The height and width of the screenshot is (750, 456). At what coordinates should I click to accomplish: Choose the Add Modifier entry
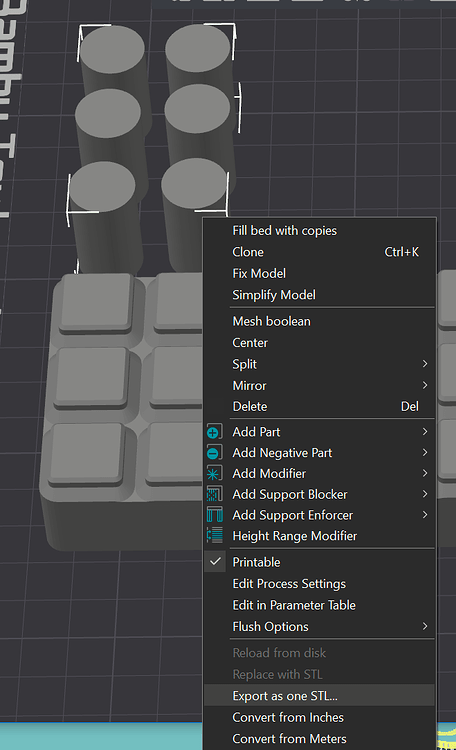pyautogui.click(x=320, y=474)
